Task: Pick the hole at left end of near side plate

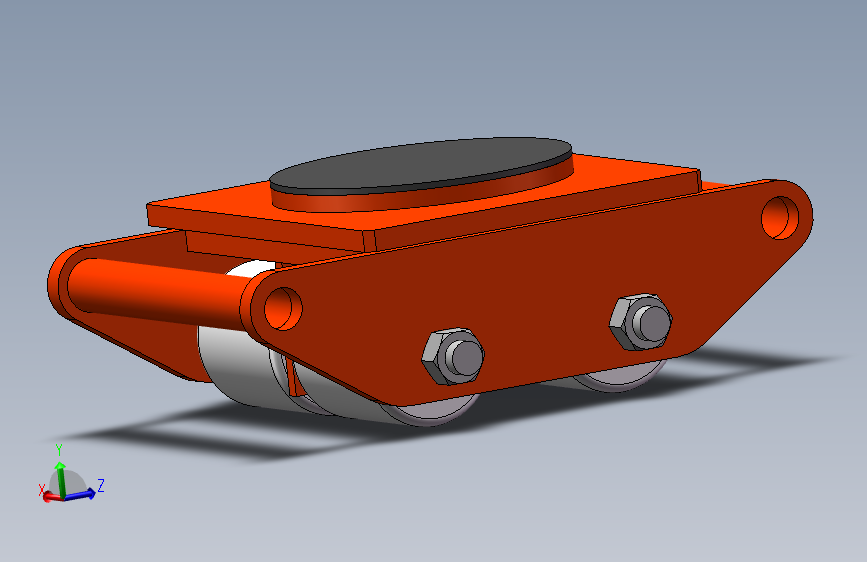Action: pos(283,309)
